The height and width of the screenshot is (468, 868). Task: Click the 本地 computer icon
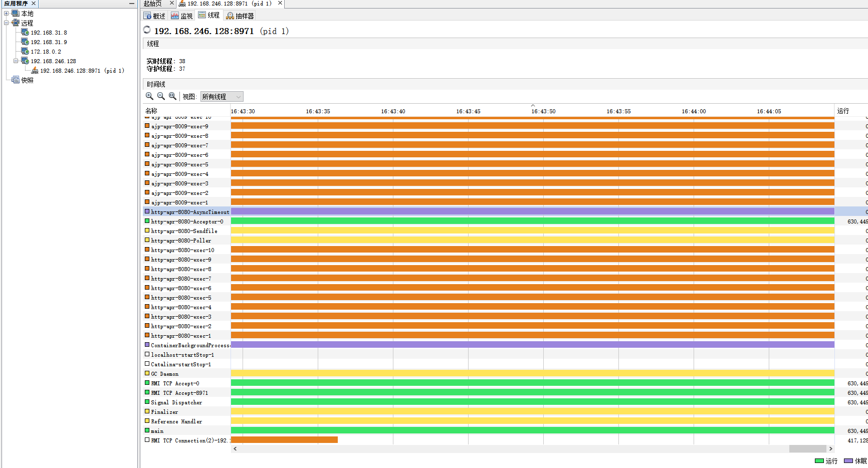(16, 14)
